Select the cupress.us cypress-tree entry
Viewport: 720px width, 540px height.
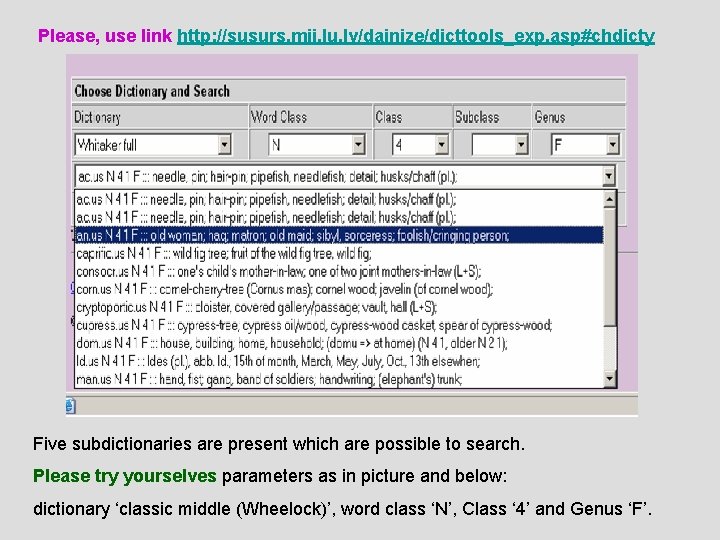(339, 325)
